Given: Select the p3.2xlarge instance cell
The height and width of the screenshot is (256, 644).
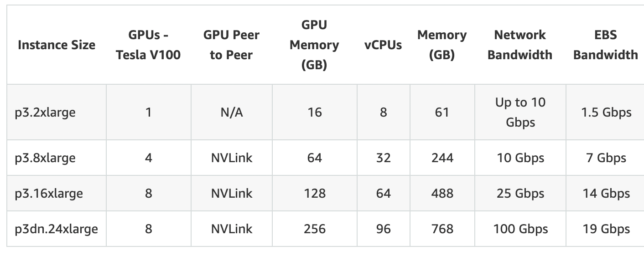Looking at the screenshot, I should (x=57, y=112).
